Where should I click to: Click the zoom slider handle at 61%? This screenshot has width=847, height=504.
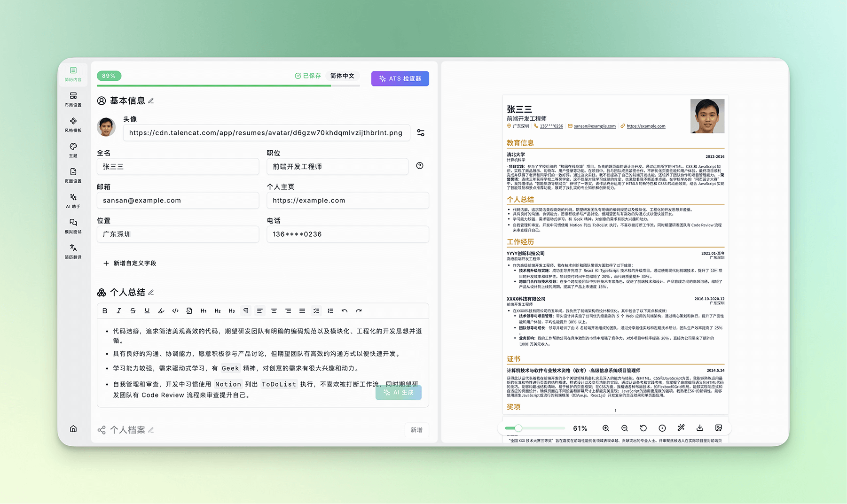pos(518,428)
